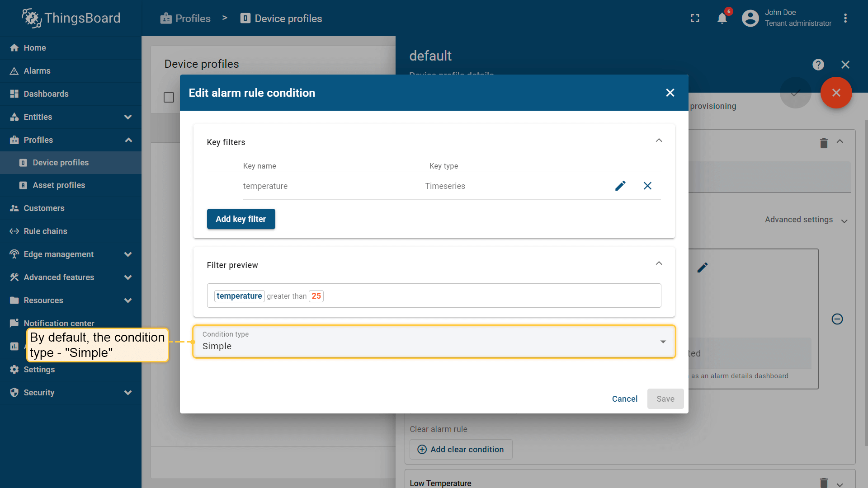868x488 pixels.
Task: Open the user menu three-dots icon
Action: 845,19
